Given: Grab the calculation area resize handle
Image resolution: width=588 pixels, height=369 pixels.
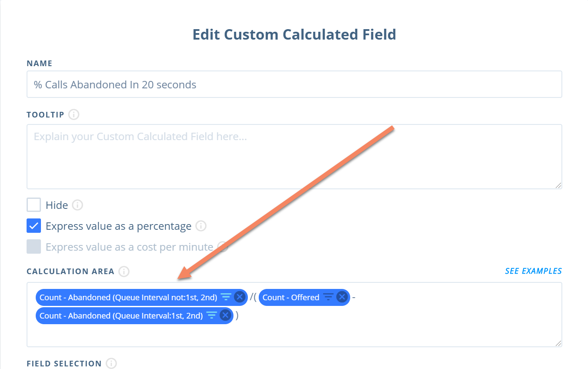Looking at the screenshot, I should 558,343.
